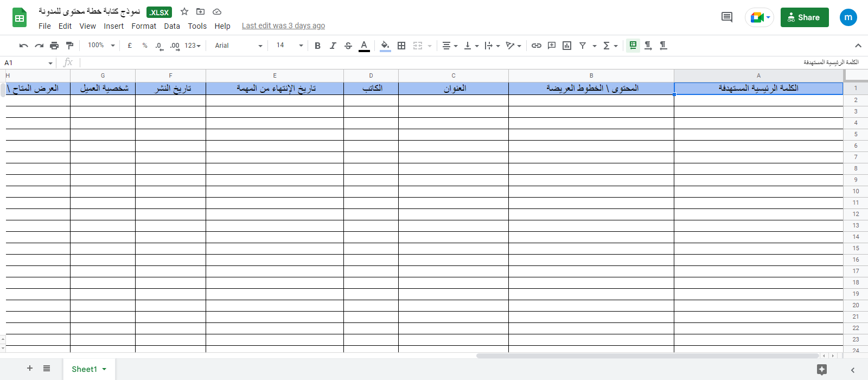
Task: Open comment history icon
Action: pyautogui.click(x=727, y=17)
